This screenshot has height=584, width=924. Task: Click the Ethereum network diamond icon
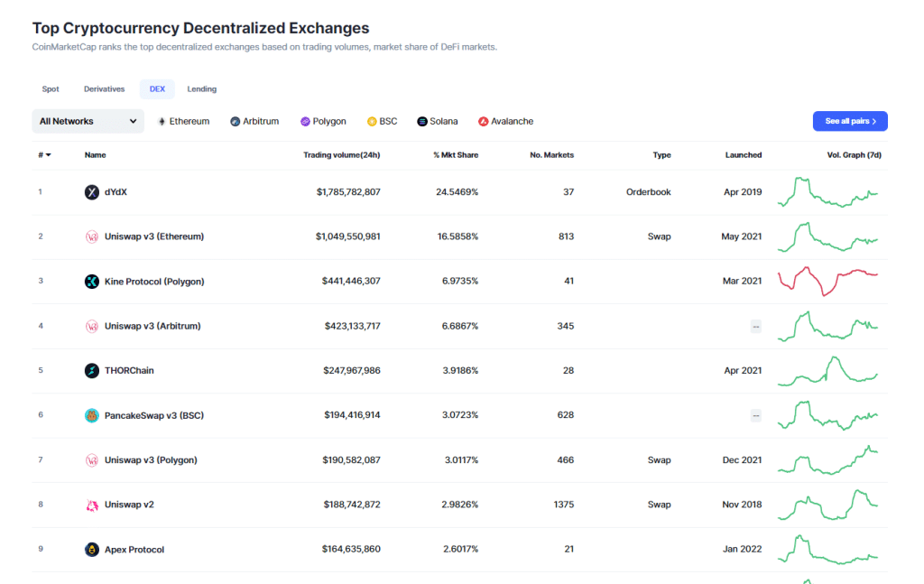162,121
